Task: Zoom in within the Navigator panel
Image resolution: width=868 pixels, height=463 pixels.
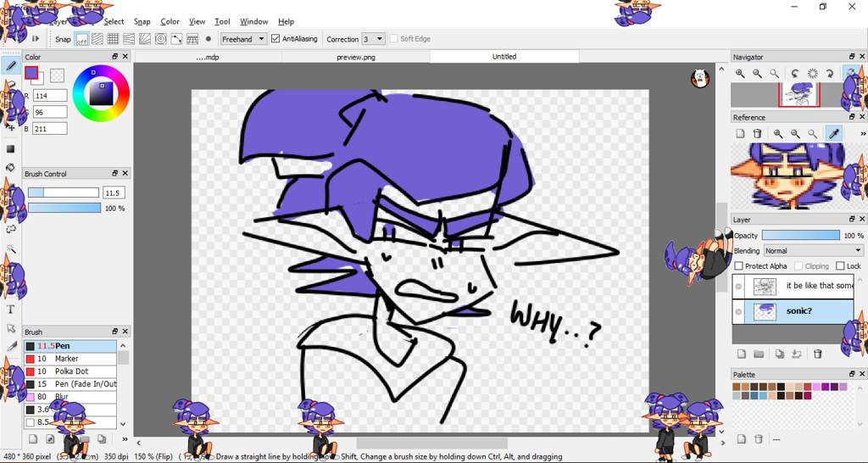Action: point(740,73)
